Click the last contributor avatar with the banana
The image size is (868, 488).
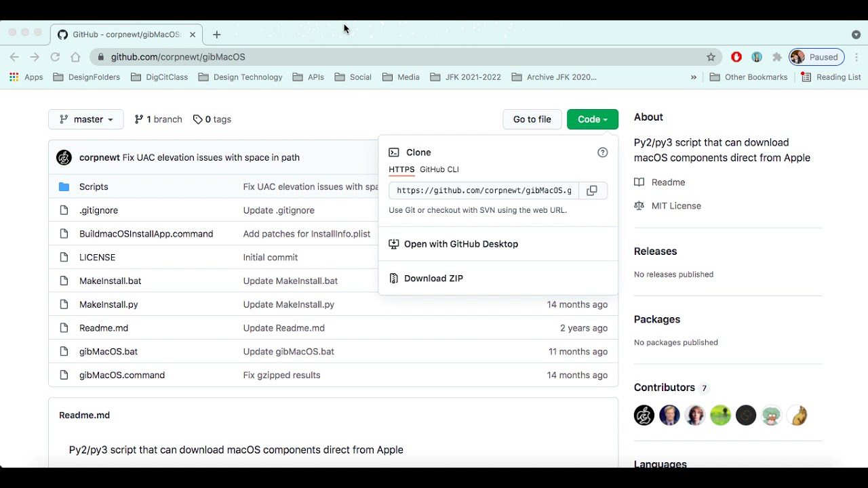[x=797, y=415]
